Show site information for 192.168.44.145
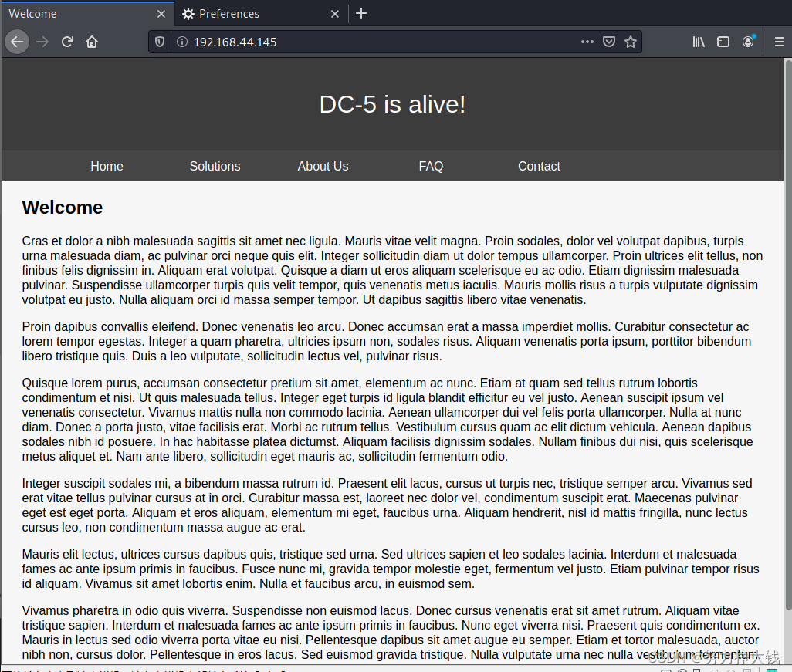This screenshot has height=672, width=792. click(x=182, y=42)
